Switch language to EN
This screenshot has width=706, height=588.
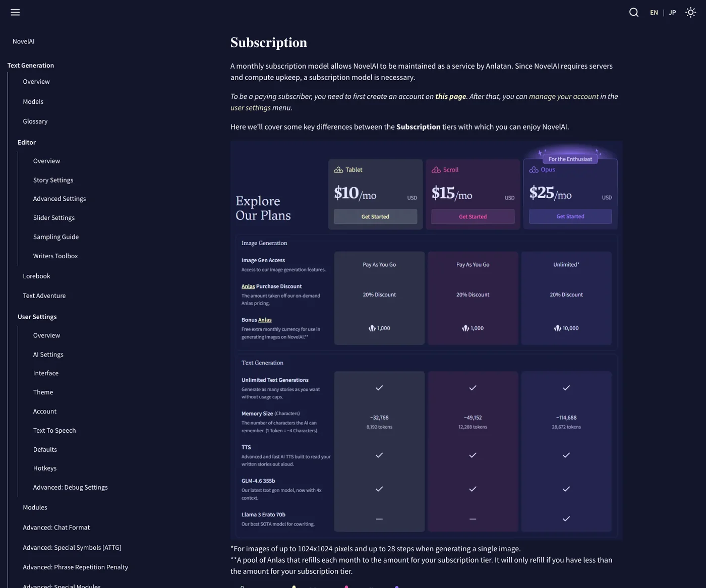pyautogui.click(x=654, y=13)
